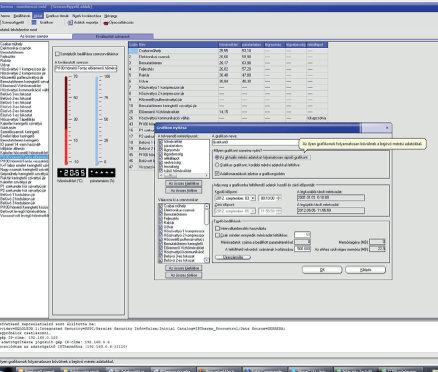The height and width of the screenshot is (372, 438).
Task: Switch to the Kiválasztott szenzorok tab
Action: coord(113,36)
